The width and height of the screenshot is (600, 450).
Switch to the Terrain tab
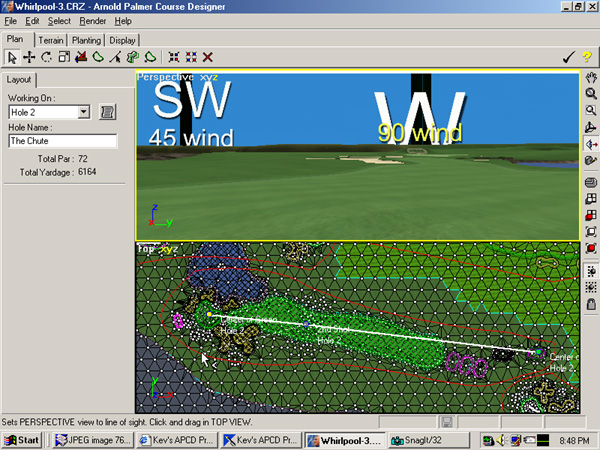coord(51,40)
